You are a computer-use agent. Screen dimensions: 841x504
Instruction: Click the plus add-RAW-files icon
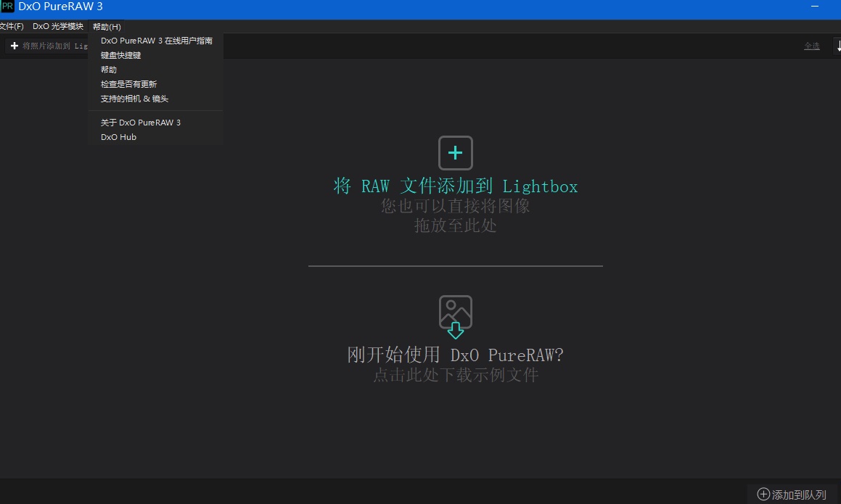(456, 153)
